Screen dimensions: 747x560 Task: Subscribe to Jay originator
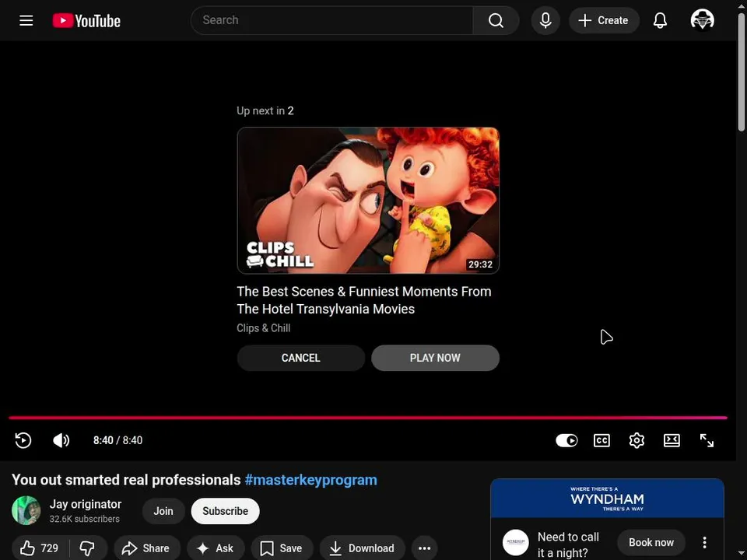click(x=226, y=511)
